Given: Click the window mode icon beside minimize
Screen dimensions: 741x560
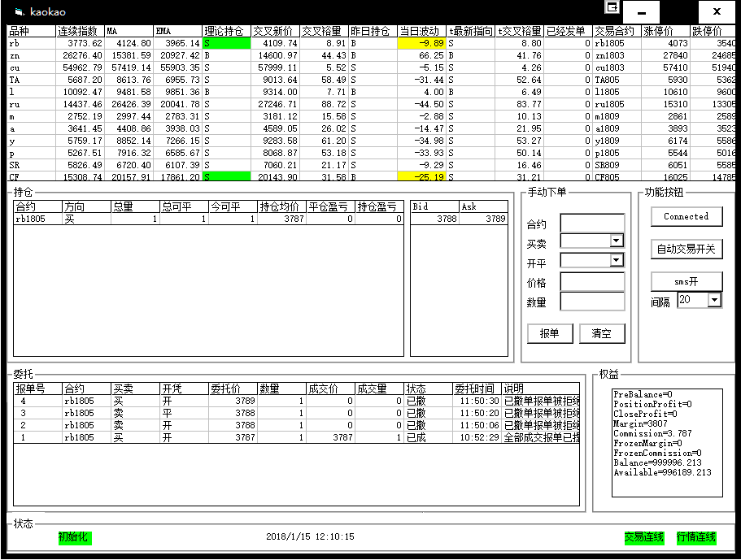Looking at the screenshot, I should [x=612, y=7].
